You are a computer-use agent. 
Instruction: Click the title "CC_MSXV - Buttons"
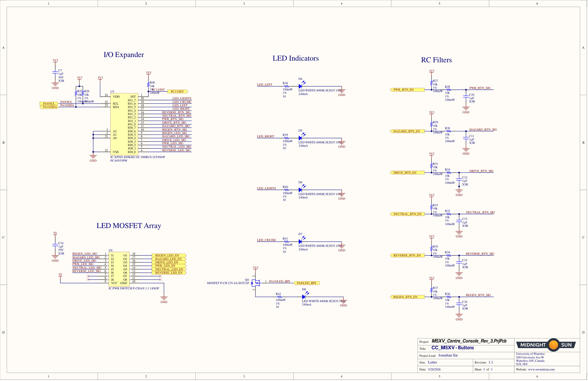pyautogui.click(x=453, y=348)
